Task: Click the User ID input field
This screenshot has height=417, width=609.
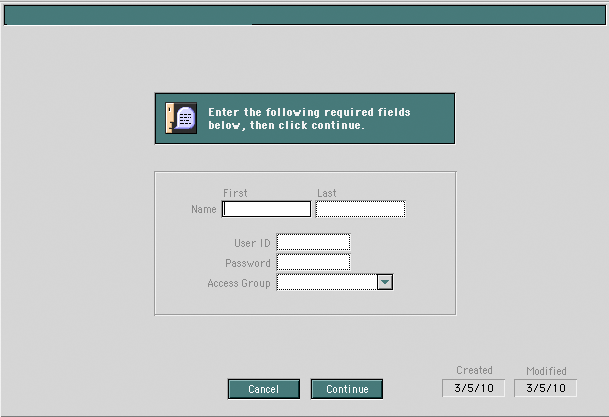Action: click(313, 242)
